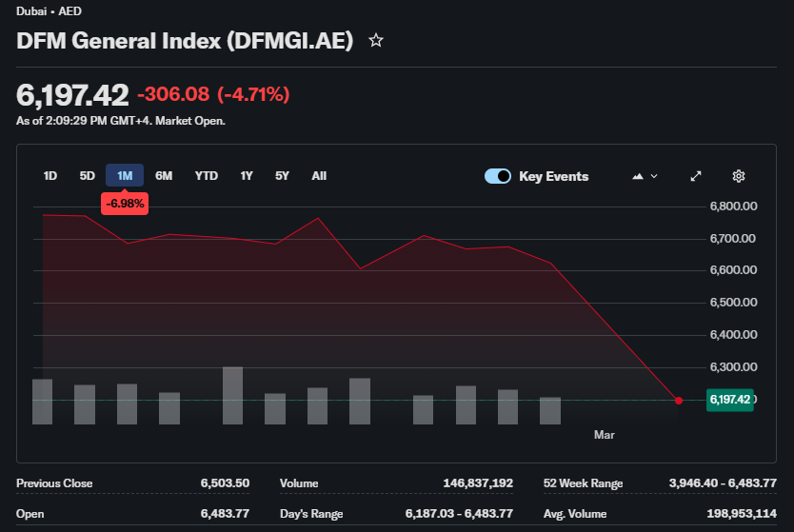Select the 5D time range
Image resolution: width=794 pixels, height=532 pixels.
88,176
